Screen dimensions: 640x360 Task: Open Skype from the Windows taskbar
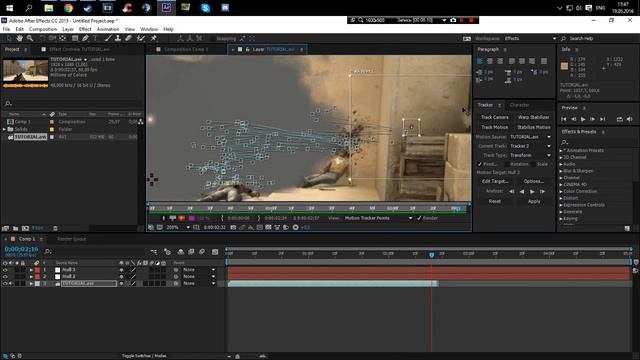205,8
